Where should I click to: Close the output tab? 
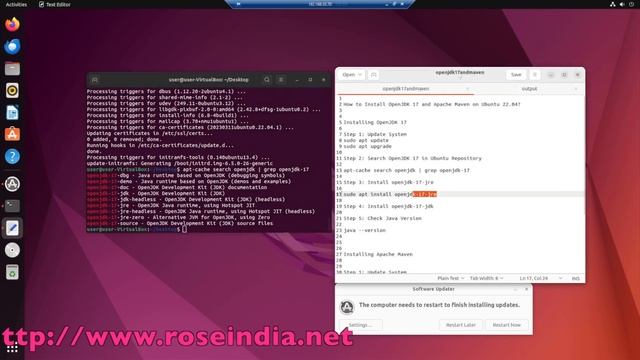(576, 89)
